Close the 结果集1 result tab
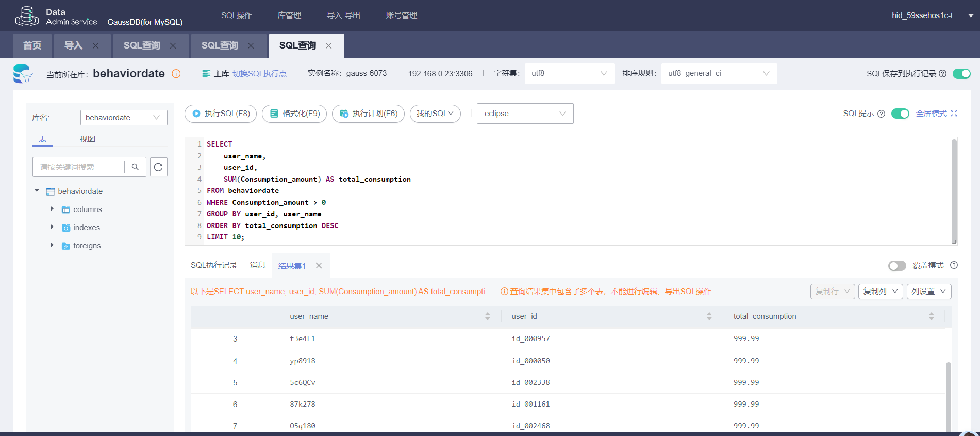Screen dimensions: 980x436 [319, 266]
